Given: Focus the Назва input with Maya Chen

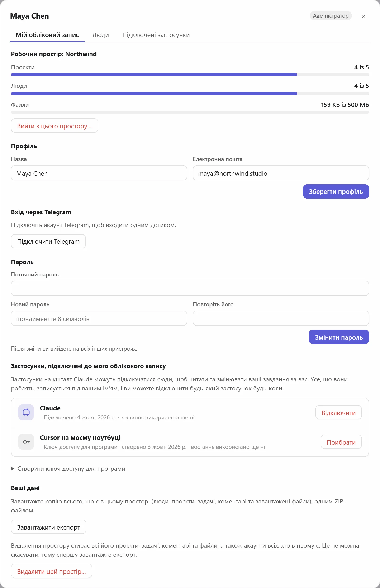Looking at the screenshot, I should [99, 173].
